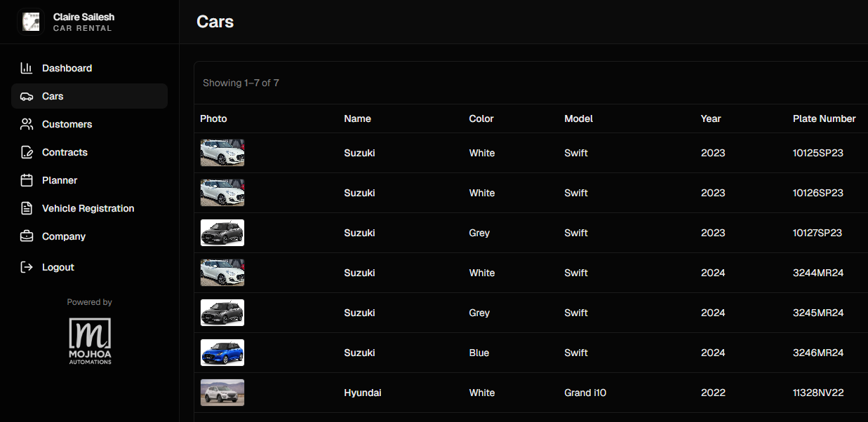The width and height of the screenshot is (868, 422).
Task: Select the row with plate 10125SP23
Action: [491, 153]
